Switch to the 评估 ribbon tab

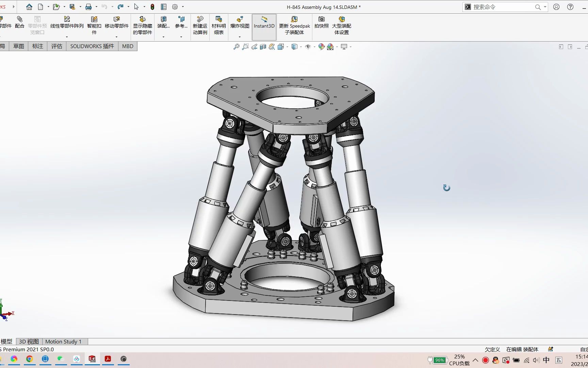coord(56,46)
